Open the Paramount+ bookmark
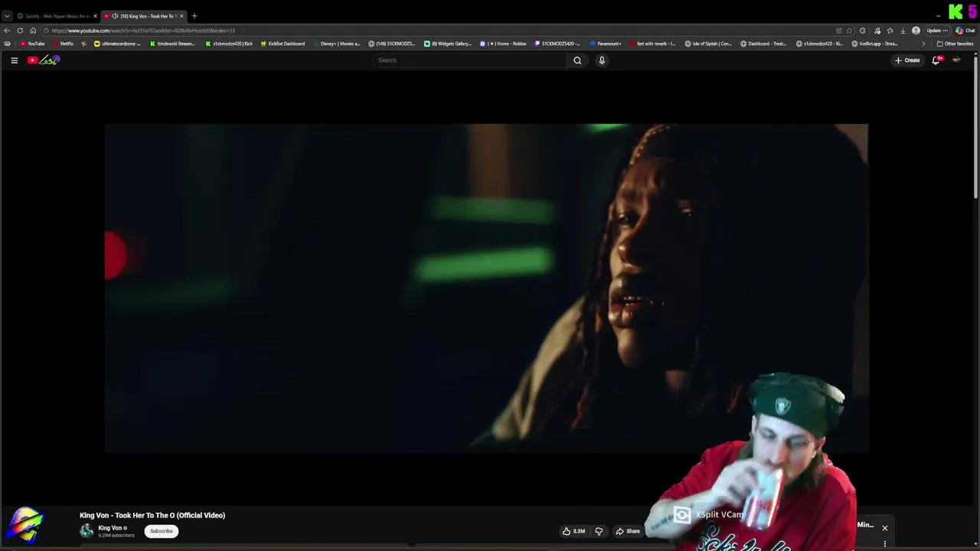The image size is (980, 551). (x=605, y=44)
